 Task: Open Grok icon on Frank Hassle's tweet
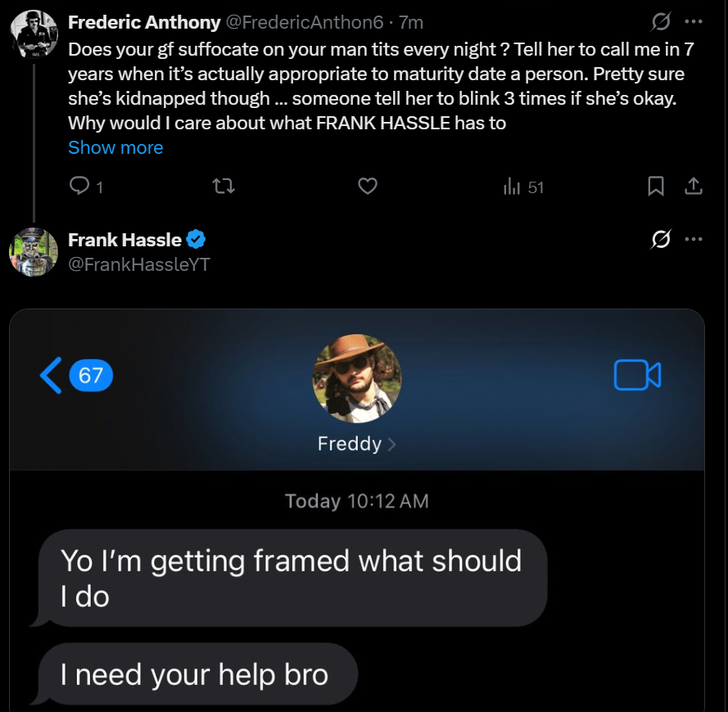click(x=661, y=239)
